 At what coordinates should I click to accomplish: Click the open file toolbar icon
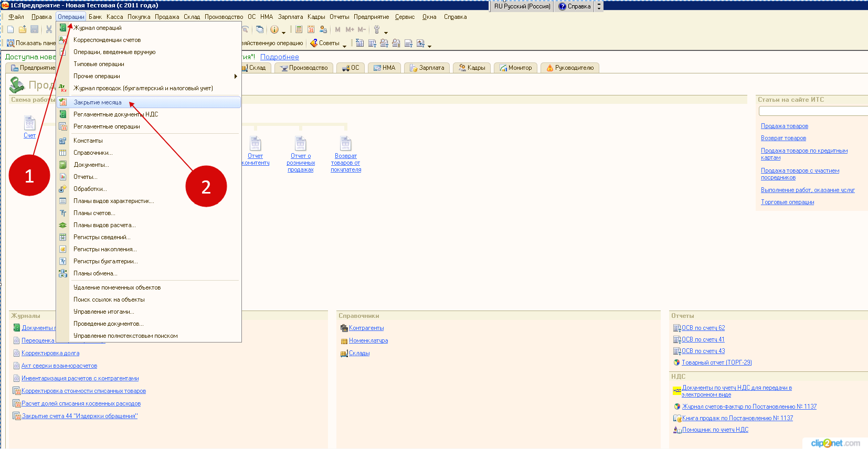23,29
